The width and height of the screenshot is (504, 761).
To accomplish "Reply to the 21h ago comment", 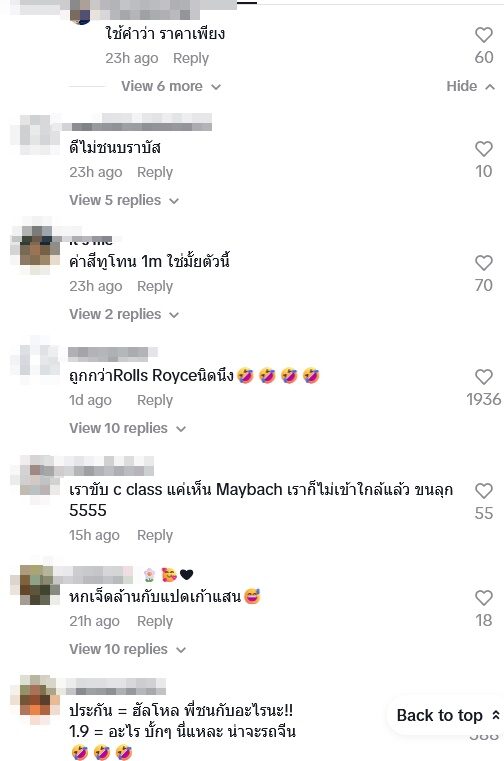I will 155,621.
